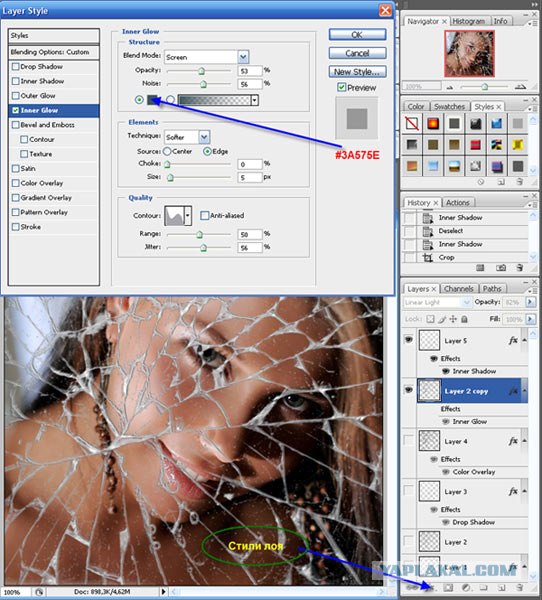Apply the blue glass button style preset
Viewport: 542px width, 600px height.
496,124
